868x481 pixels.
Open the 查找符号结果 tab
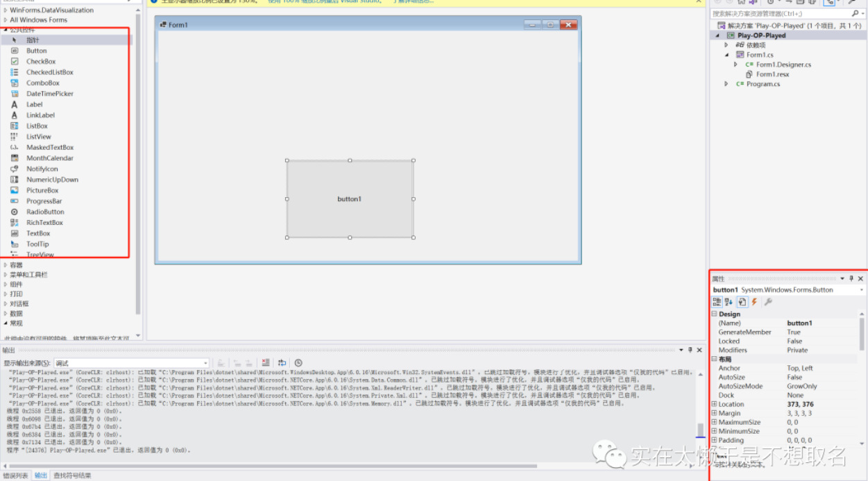click(72, 475)
